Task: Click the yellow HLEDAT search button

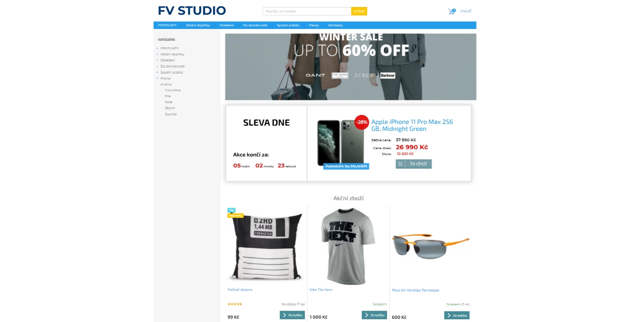Action: 359,11
